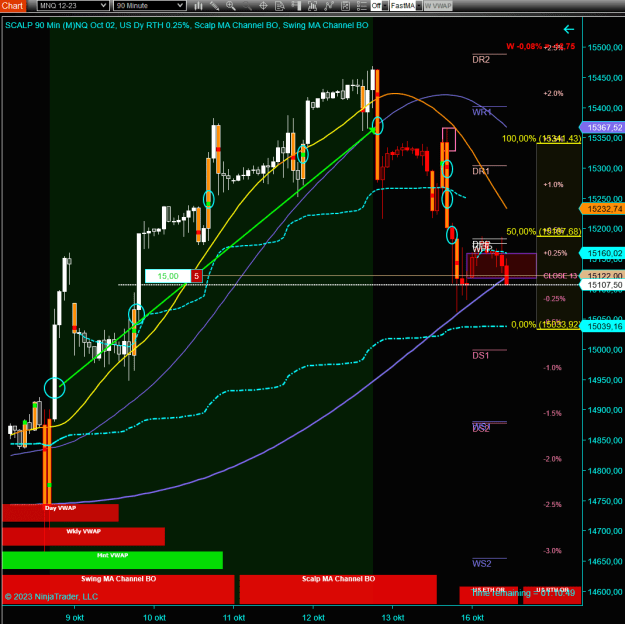625x624 pixels.
Task: Click the -1.5% percentage level label
Action: pyautogui.click(x=552, y=413)
